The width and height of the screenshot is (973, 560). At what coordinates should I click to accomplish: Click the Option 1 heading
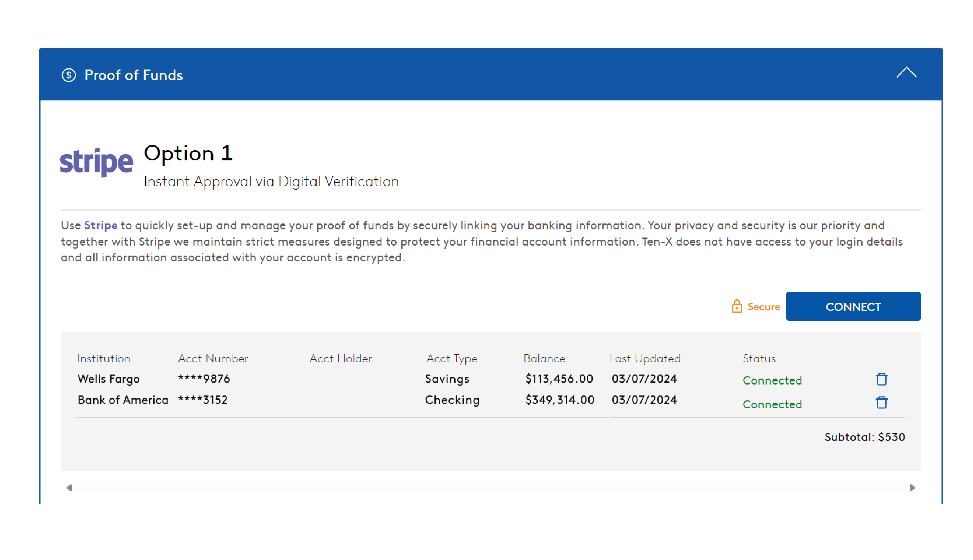coord(188,153)
